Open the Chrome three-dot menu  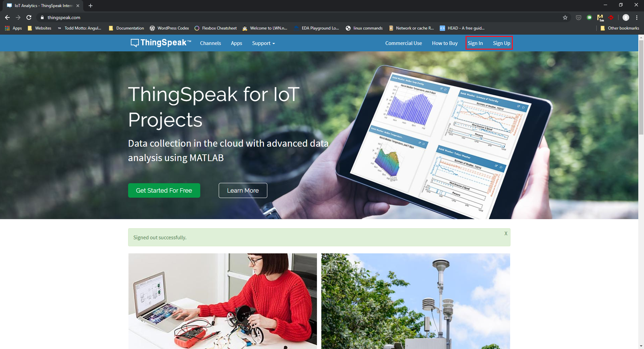tap(637, 17)
